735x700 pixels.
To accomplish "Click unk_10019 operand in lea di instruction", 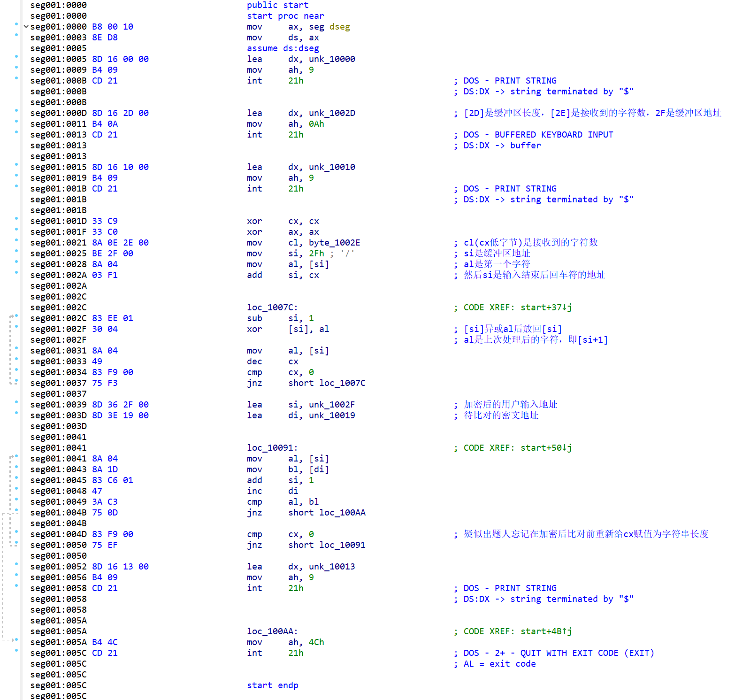I will coord(332,415).
